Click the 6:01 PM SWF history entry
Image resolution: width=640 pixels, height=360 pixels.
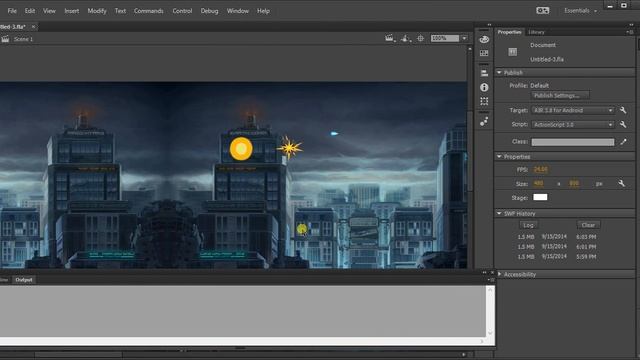click(x=557, y=247)
